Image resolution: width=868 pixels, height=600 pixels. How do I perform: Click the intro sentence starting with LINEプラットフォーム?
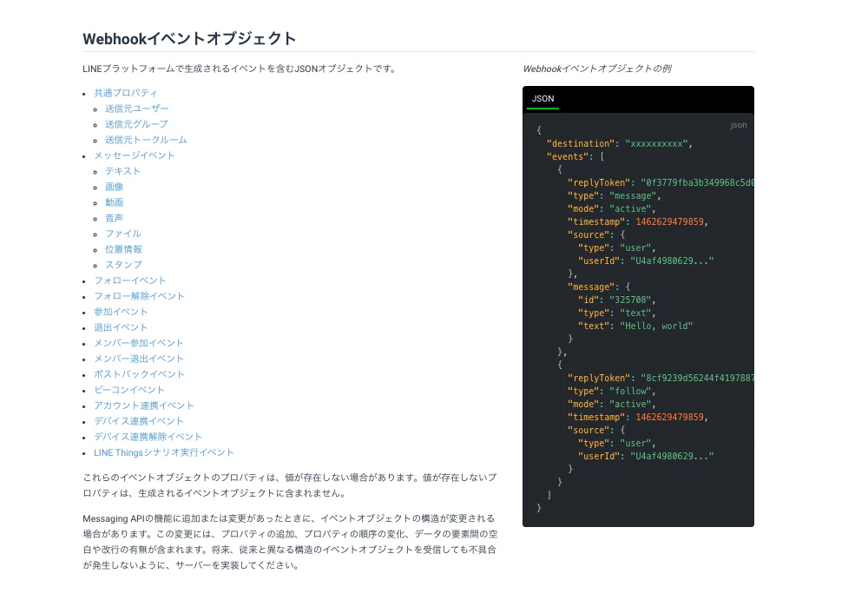click(x=240, y=69)
